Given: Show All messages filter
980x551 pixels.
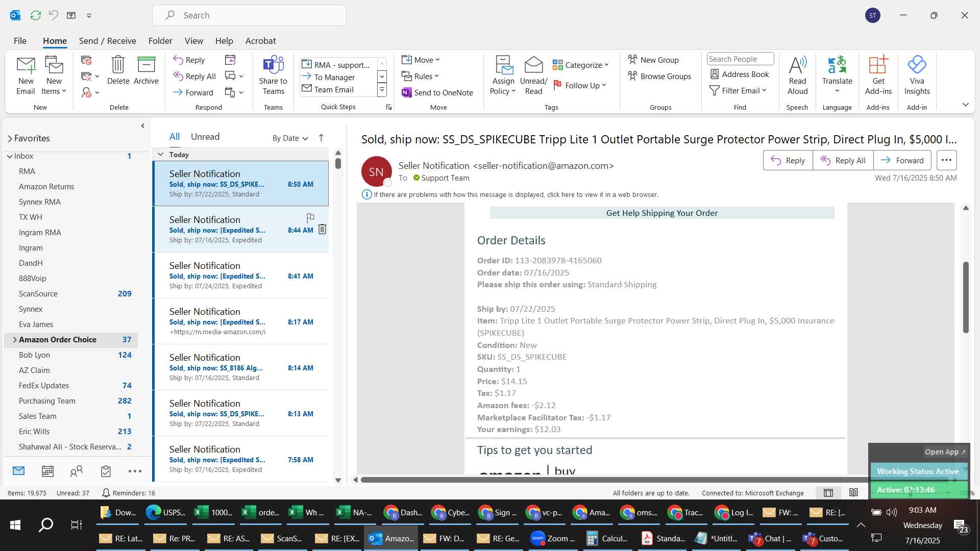Looking at the screenshot, I should tap(175, 137).
